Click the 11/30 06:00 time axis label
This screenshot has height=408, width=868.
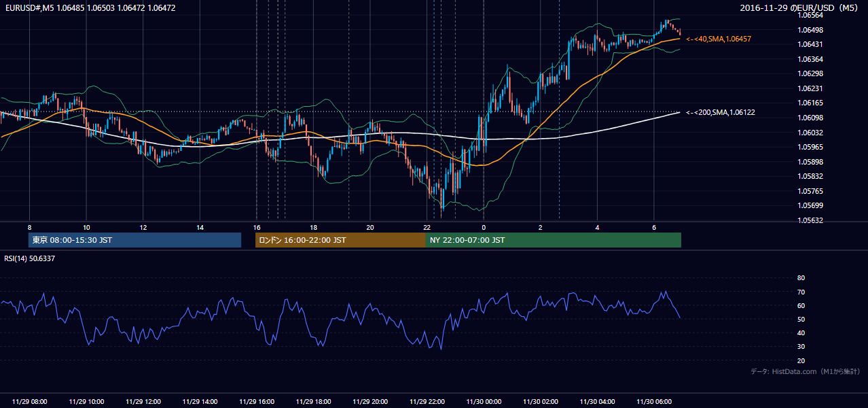654,402
